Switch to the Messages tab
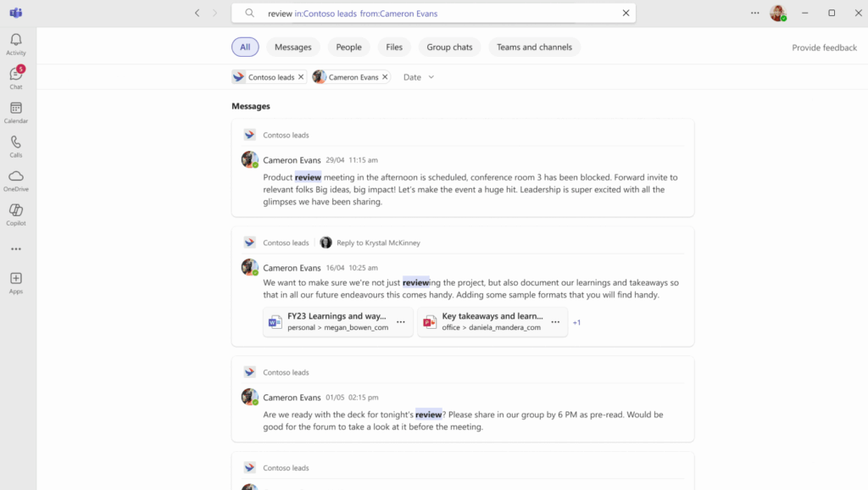 coord(293,47)
